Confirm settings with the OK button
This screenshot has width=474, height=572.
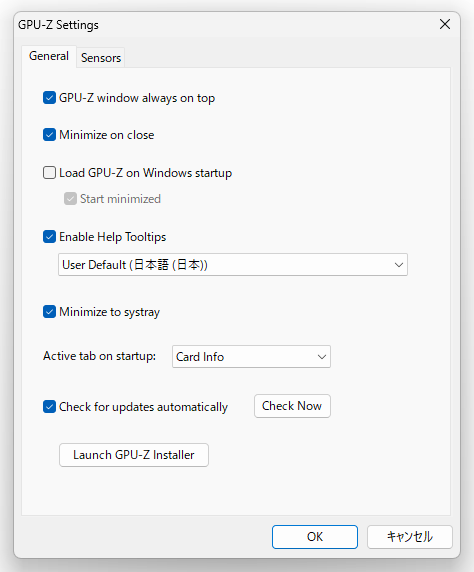(315, 537)
